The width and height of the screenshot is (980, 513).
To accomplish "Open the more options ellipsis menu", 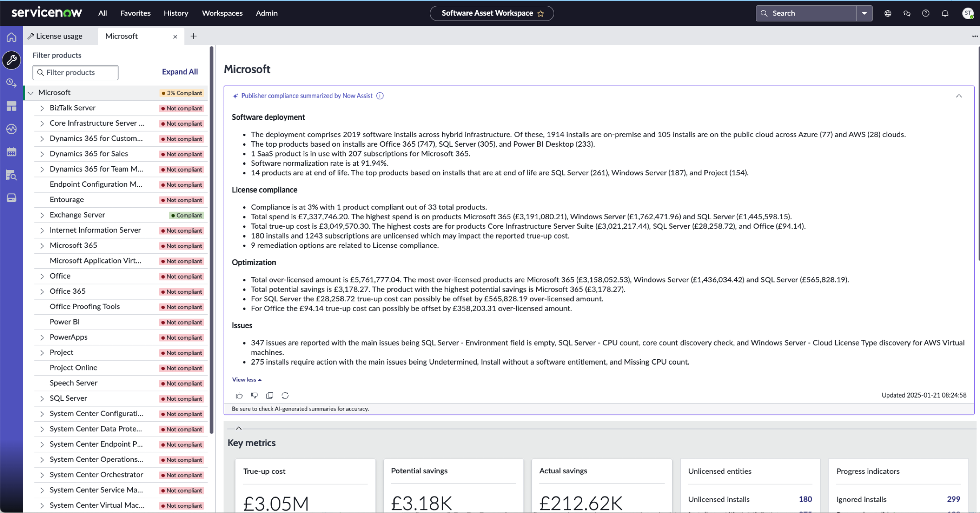I will point(975,36).
